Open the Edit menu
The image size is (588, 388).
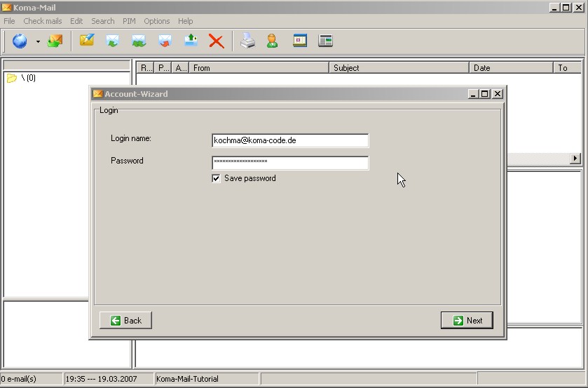tap(76, 21)
